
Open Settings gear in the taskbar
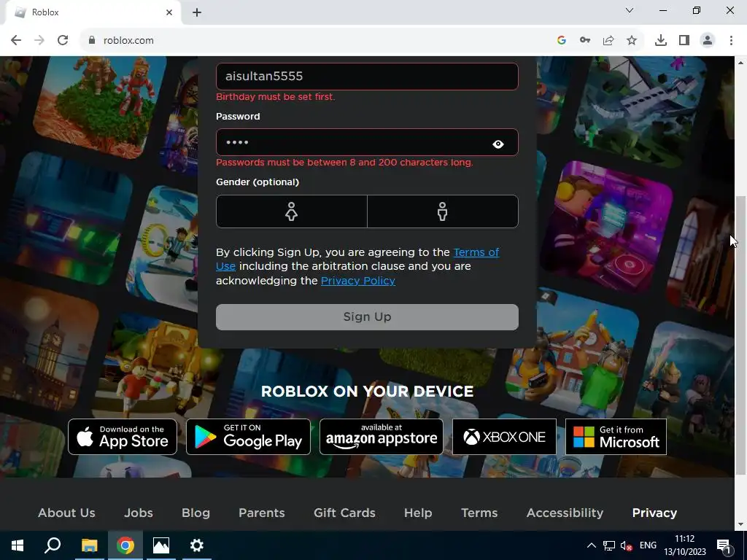click(x=197, y=545)
